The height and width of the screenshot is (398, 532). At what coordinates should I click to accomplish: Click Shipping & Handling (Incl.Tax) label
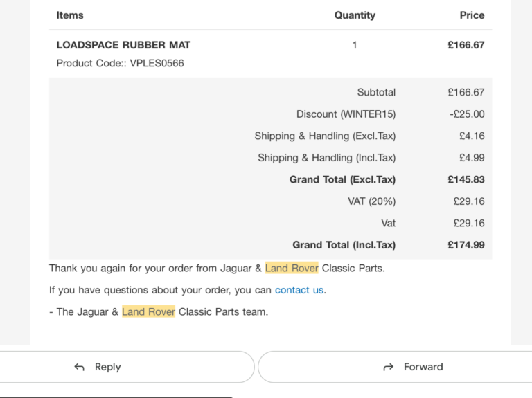[x=327, y=158]
